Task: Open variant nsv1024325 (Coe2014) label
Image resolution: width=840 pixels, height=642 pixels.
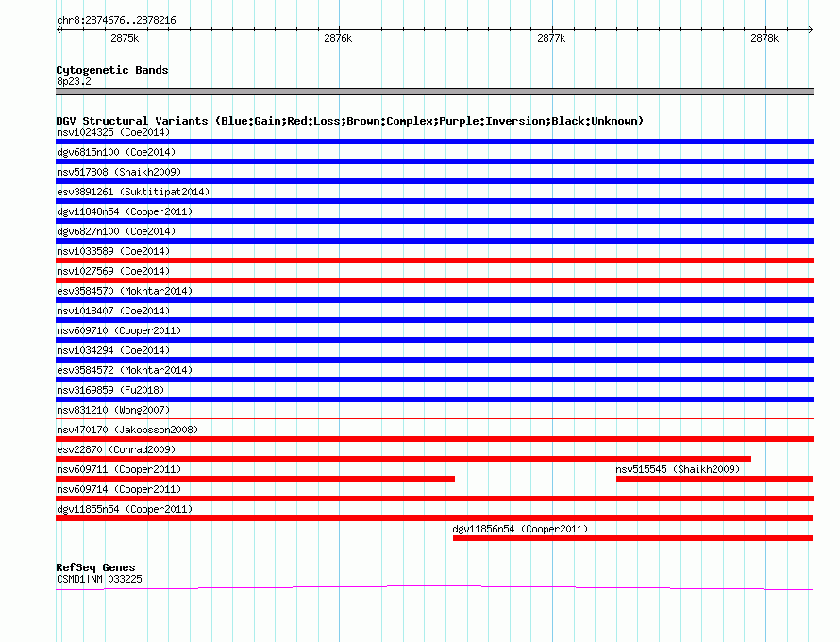Action: (113, 132)
